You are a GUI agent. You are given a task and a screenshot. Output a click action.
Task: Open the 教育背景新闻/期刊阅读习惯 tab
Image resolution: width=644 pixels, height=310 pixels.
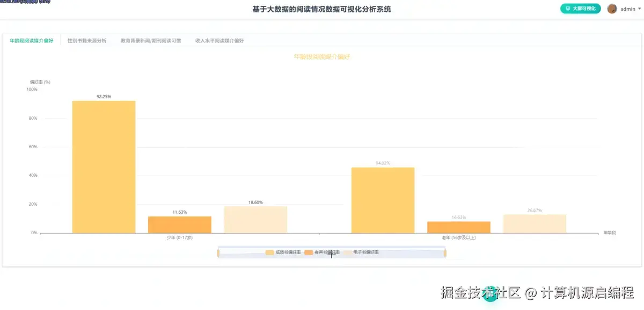[151, 40]
